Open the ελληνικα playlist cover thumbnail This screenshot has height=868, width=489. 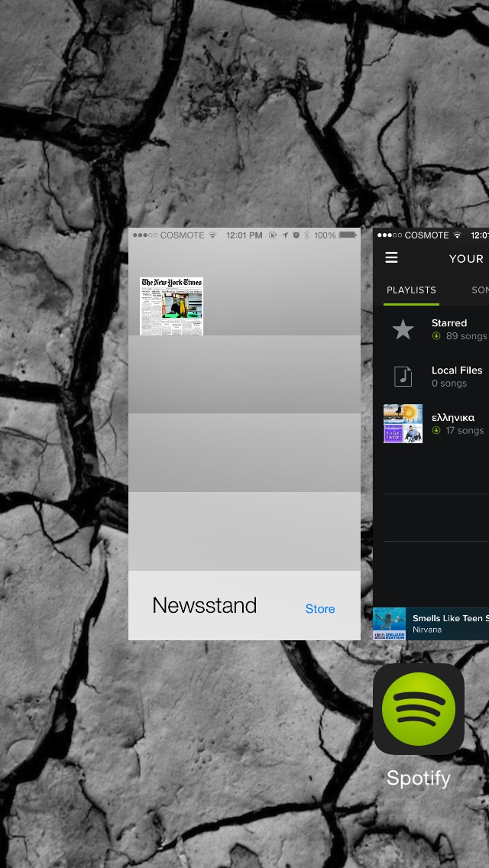click(x=403, y=423)
